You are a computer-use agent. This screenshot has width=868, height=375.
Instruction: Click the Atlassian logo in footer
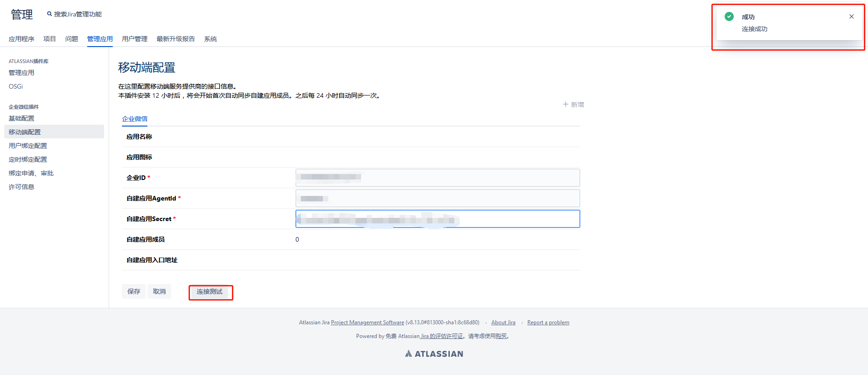coord(434,354)
